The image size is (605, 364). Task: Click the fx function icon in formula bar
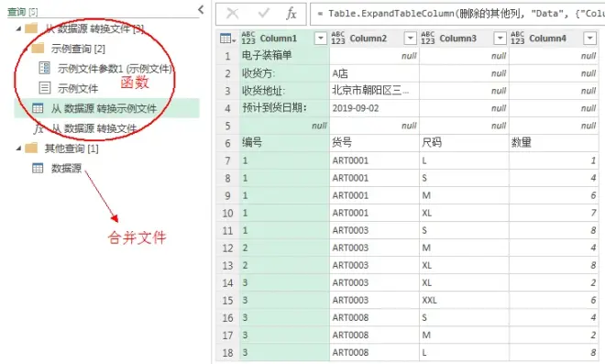point(291,14)
